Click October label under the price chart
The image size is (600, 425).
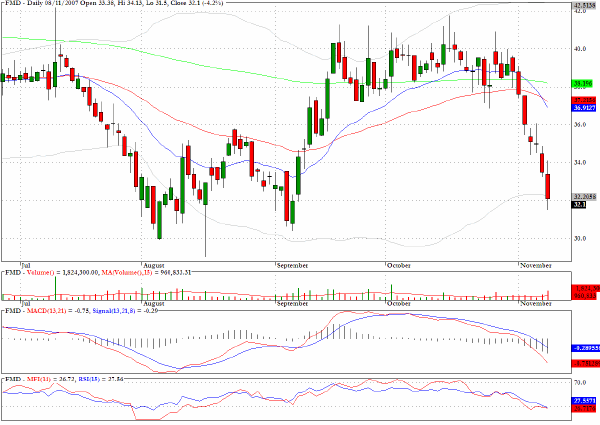pos(399,265)
